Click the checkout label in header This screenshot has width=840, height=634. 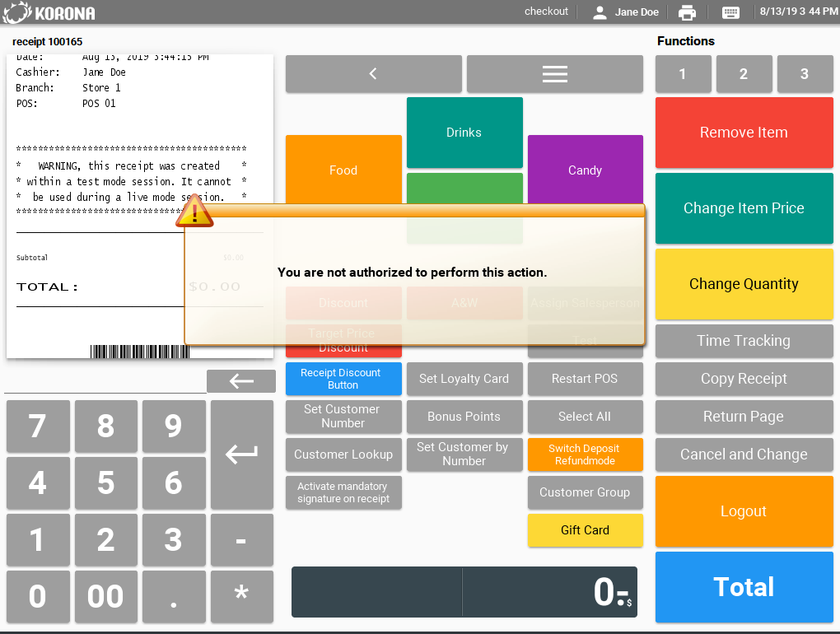pyautogui.click(x=546, y=12)
